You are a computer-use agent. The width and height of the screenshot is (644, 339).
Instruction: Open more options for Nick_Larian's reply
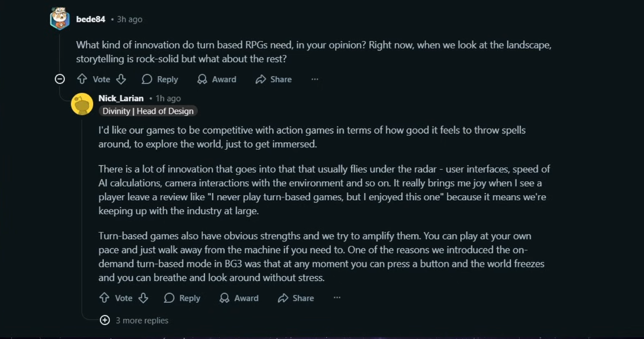pos(337,298)
